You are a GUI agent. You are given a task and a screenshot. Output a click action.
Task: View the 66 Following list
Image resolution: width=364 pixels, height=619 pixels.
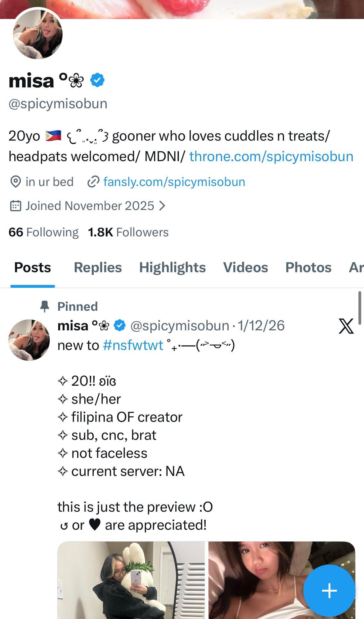pos(44,232)
